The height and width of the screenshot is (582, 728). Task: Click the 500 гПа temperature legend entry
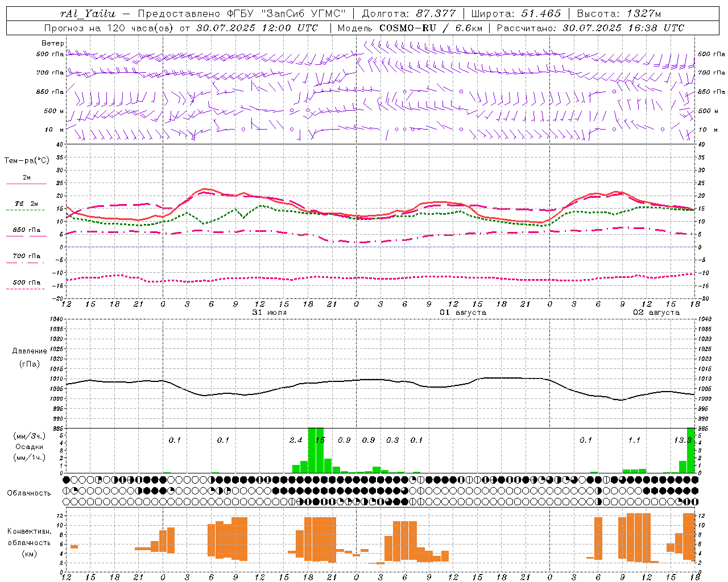[26, 282]
